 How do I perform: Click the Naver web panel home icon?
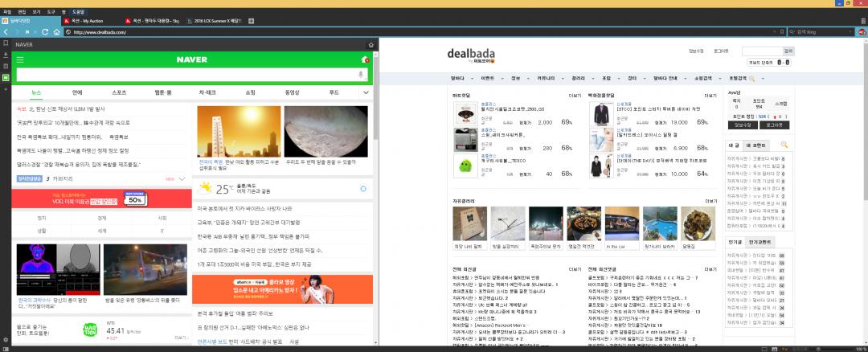point(370,45)
